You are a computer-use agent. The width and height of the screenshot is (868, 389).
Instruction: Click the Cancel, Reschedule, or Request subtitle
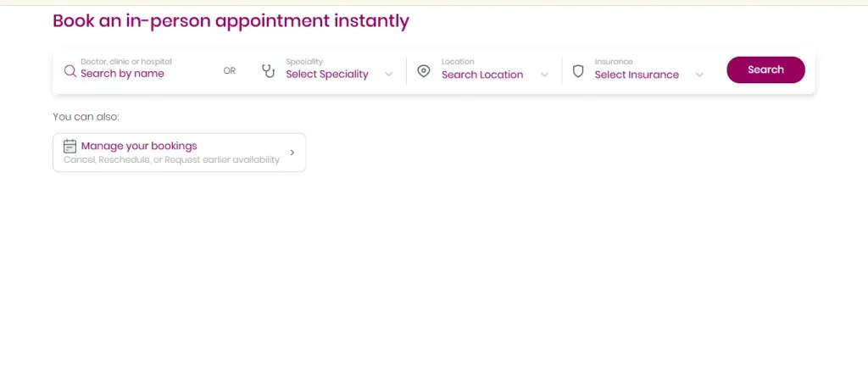coord(171,159)
